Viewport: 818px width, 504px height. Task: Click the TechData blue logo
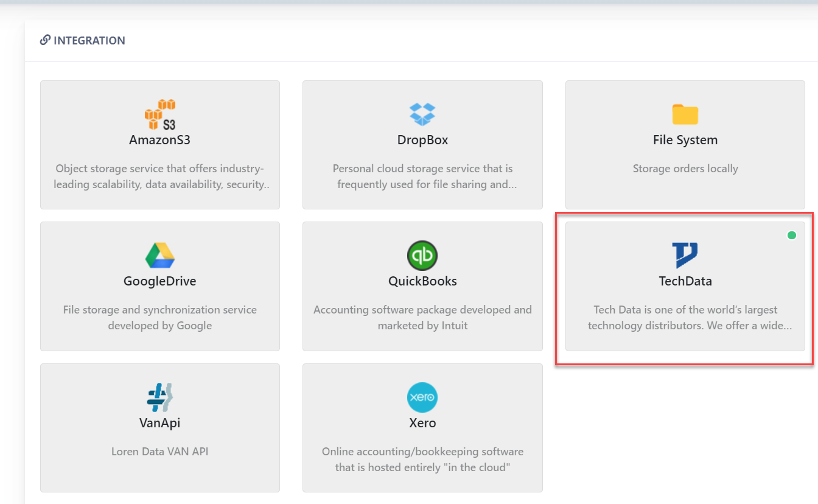pyautogui.click(x=685, y=256)
